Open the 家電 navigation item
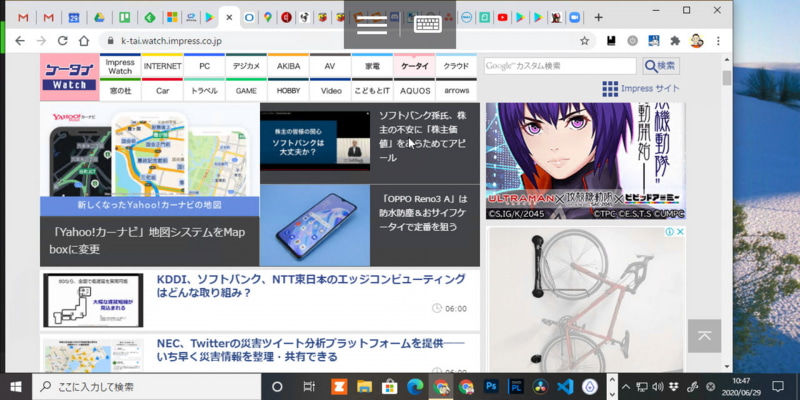Image resolution: width=800 pixels, height=400 pixels. 372,66
